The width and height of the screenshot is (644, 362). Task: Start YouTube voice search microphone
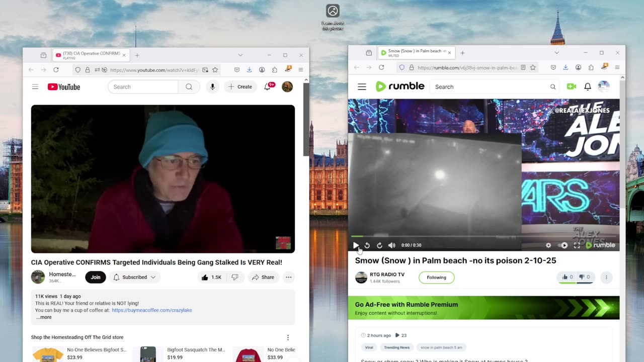pyautogui.click(x=212, y=86)
